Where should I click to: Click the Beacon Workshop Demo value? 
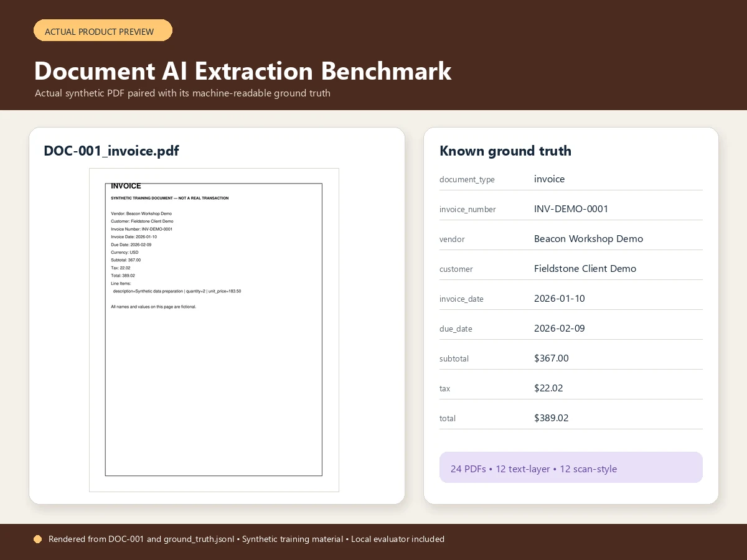588,239
